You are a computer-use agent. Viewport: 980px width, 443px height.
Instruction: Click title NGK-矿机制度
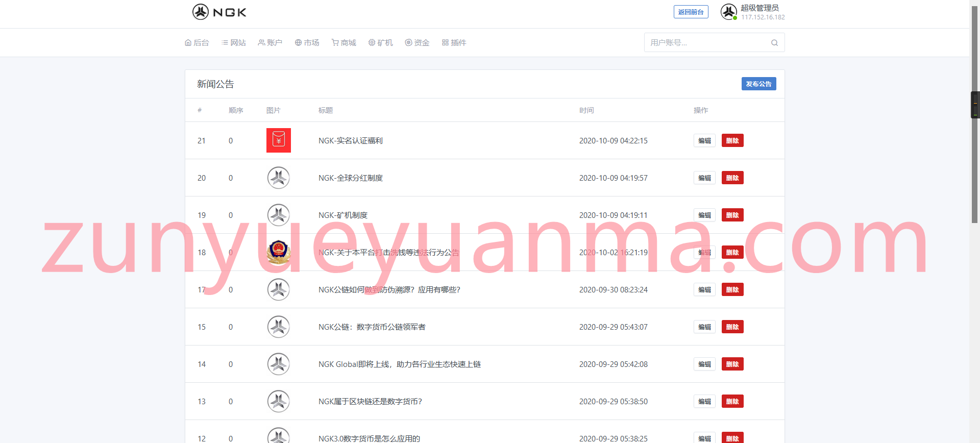click(x=343, y=215)
